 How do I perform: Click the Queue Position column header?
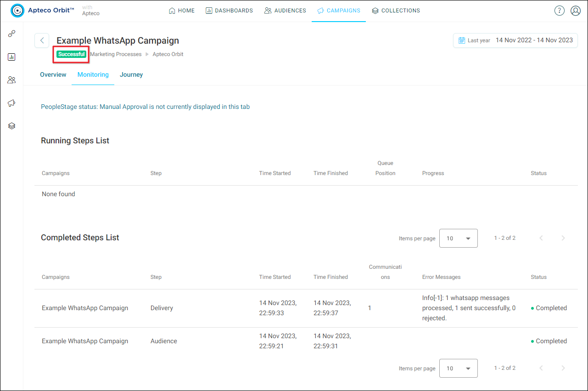pyautogui.click(x=386, y=168)
